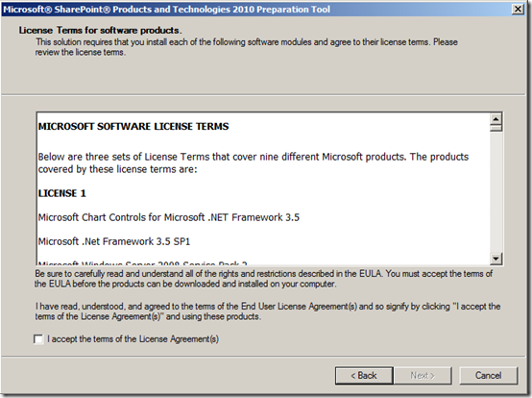
Task: Click the Back button
Action: coord(364,376)
